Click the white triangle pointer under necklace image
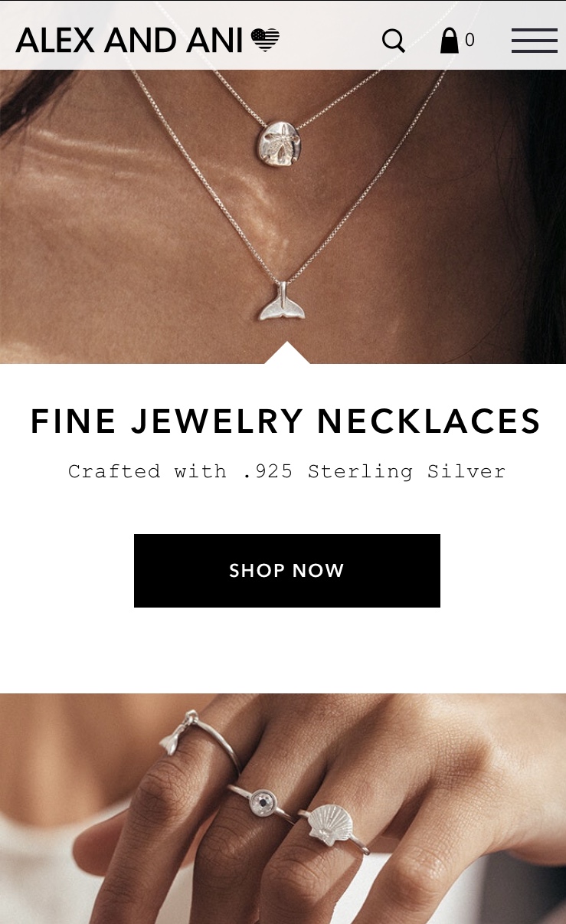Viewport: 566px width, 924px height. (x=287, y=353)
